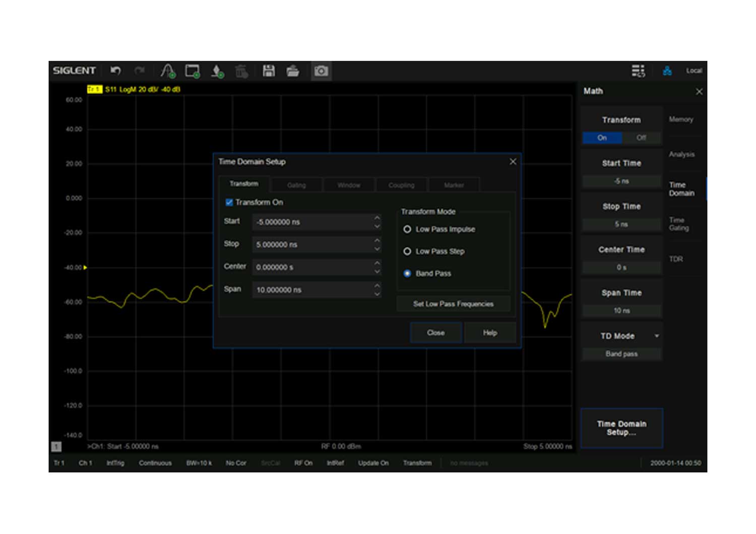The image size is (756, 534).
Task: Enable the Low Pass Impulse transform mode
Action: click(407, 229)
